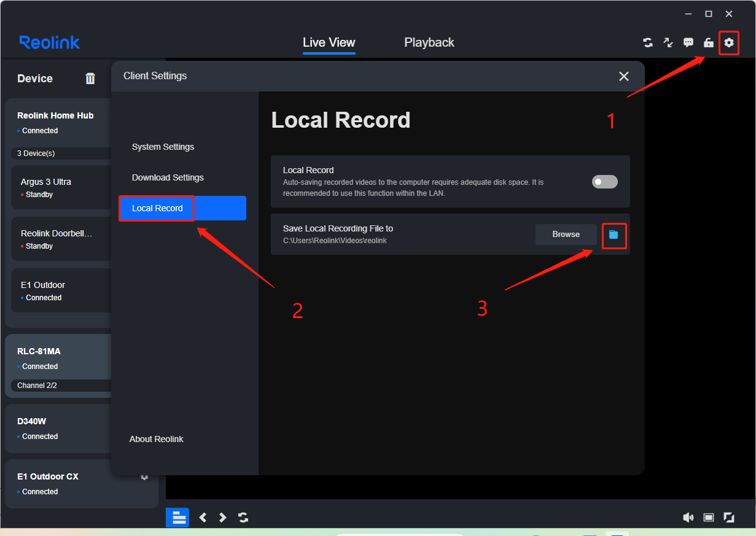Open the message bubble icon in header
The height and width of the screenshot is (536, 756).
tap(688, 42)
